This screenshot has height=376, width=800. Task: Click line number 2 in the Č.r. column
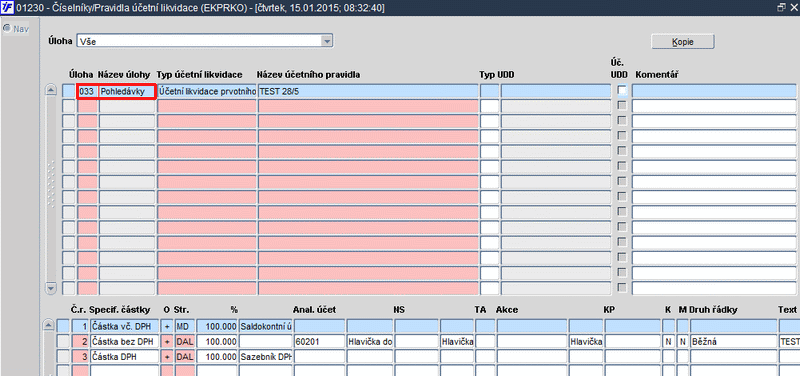pos(80,341)
